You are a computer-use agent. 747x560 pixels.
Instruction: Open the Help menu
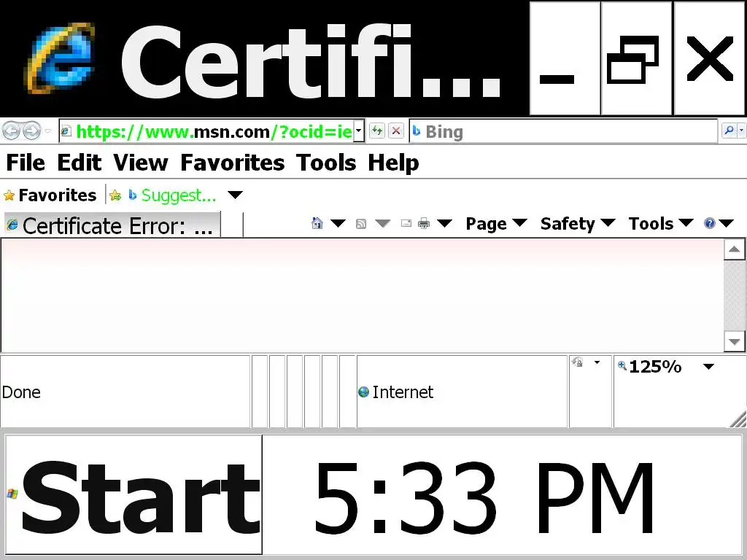(x=393, y=163)
